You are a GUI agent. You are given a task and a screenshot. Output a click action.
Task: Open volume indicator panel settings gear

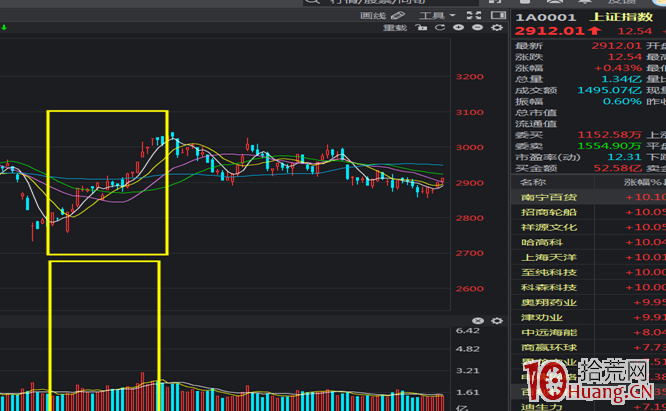[497, 321]
